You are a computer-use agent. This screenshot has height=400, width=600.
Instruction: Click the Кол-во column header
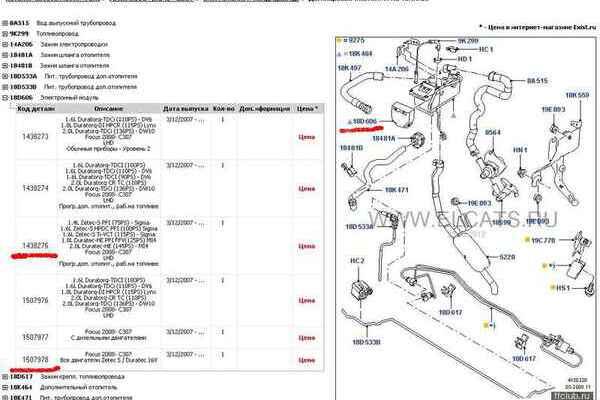point(224,109)
